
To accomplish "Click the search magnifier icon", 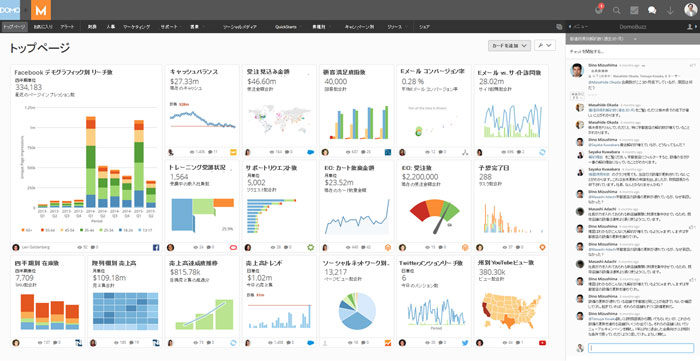I will (x=617, y=10).
